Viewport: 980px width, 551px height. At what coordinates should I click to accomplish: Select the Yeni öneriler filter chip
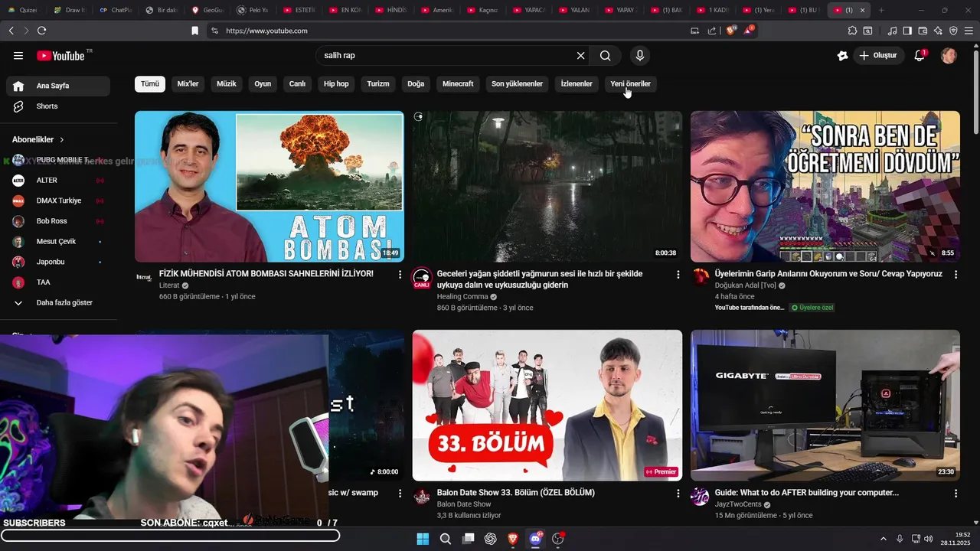(x=630, y=84)
